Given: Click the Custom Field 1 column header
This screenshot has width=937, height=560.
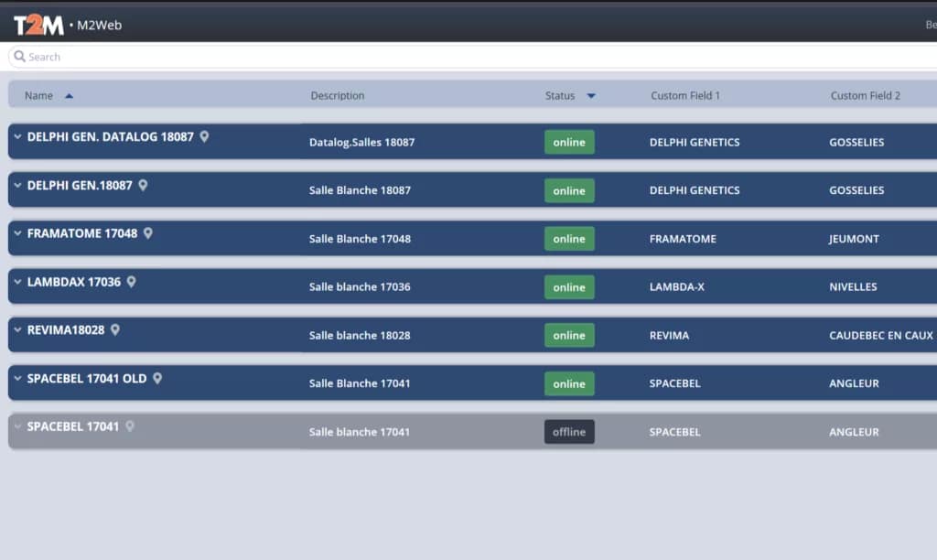Looking at the screenshot, I should pyautogui.click(x=684, y=96).
